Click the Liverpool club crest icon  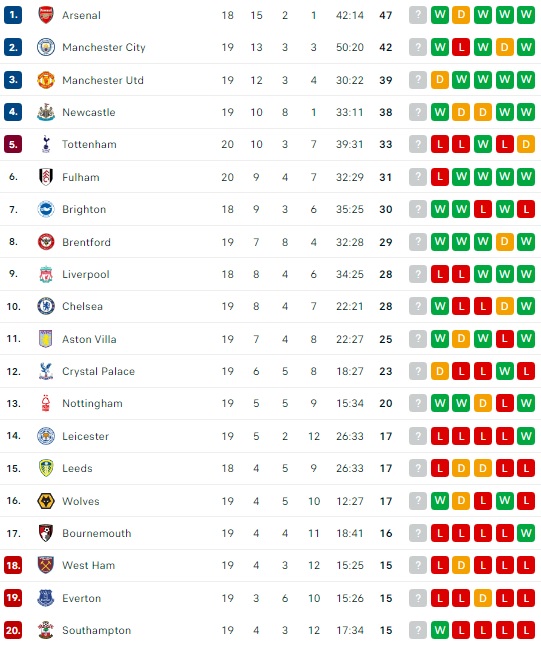[46, 274]
